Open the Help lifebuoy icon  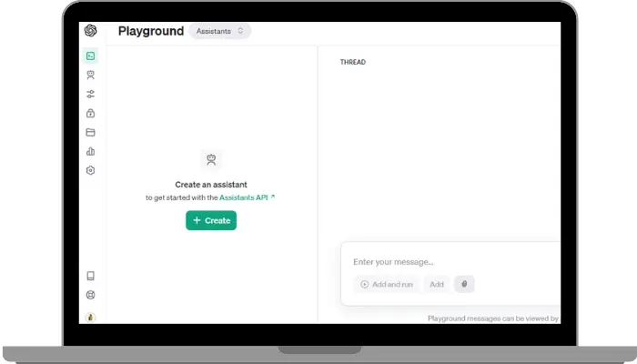point(91,295)
